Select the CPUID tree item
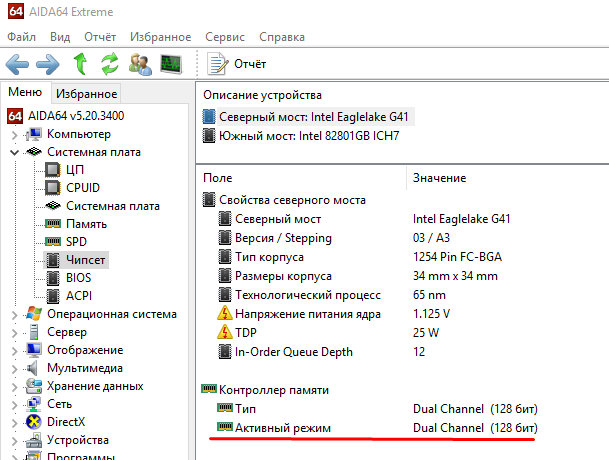Viewport: 609px width, 460px height. click(83, 188)
